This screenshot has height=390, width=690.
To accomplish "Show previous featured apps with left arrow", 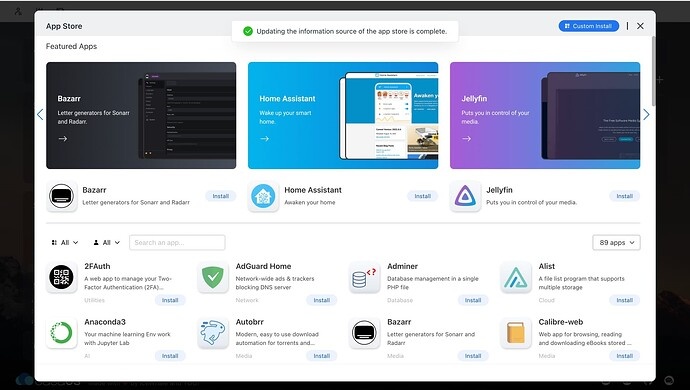I will pyautogui.click(x=40, y=115).
